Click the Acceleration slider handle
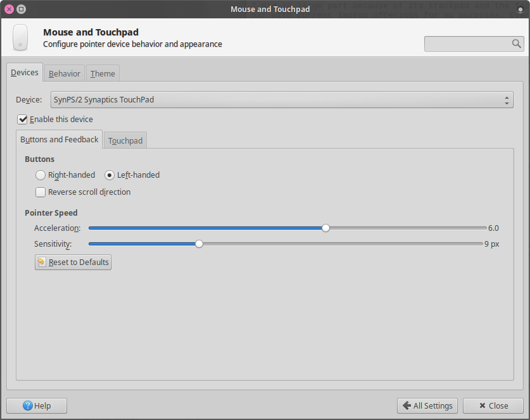The height and width of the screenshot is (420, 530). point(325,228)
